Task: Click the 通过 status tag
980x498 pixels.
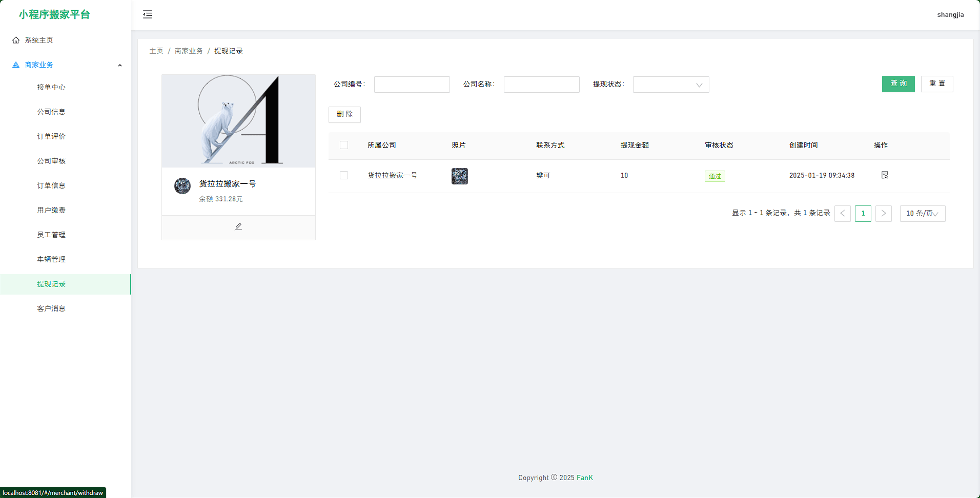Action: (715, 176)
